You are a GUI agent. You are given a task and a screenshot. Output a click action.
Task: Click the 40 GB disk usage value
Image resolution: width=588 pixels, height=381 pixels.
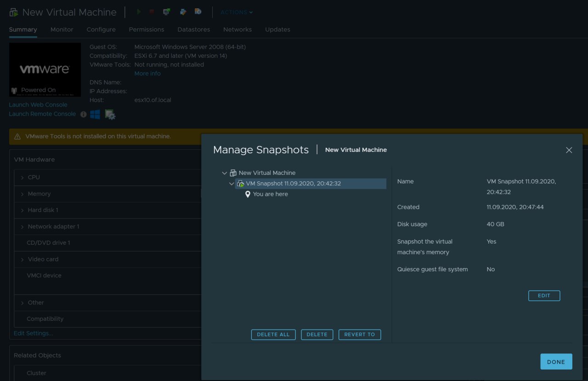(496, 224)
